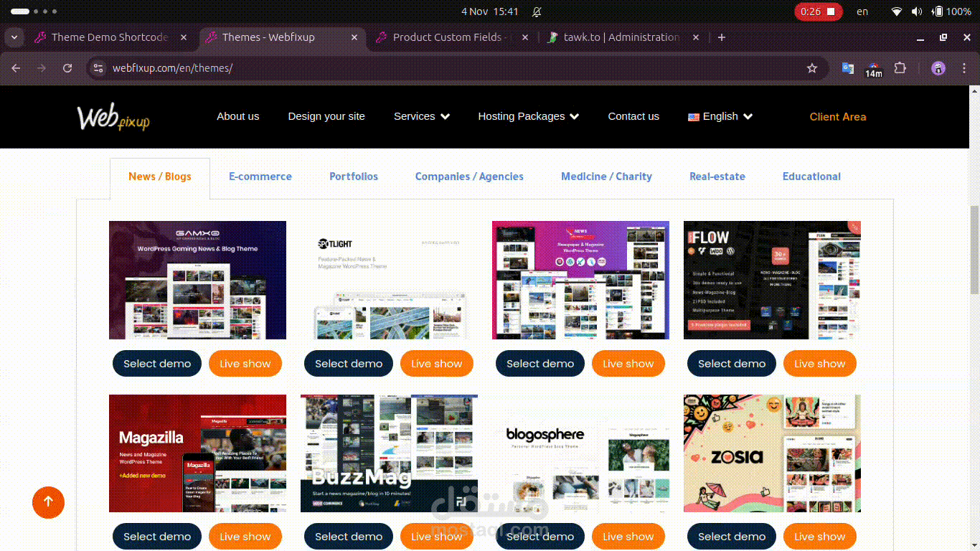
Task: Open a new browser tab
Action: pos(722,37)
